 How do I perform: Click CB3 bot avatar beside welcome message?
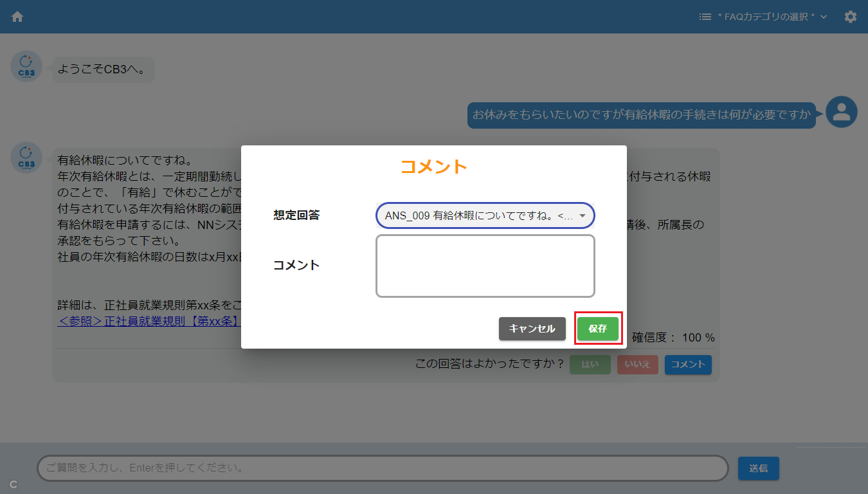pos(26,67)
